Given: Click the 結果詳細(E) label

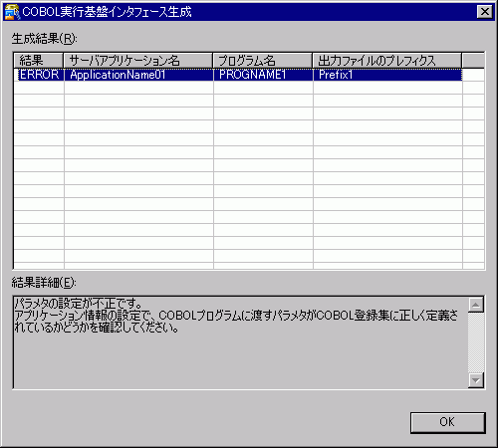Looking at the screenshot, I should (44, 283).
